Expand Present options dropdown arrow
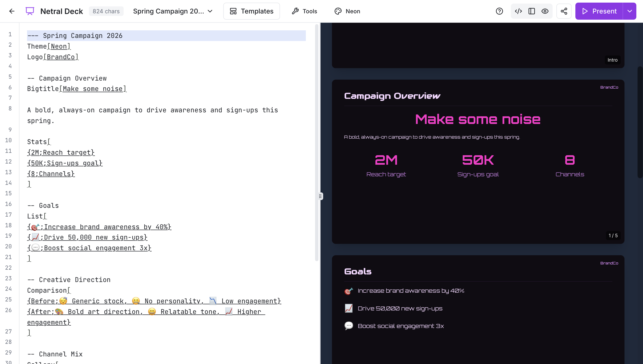 point(629,11)
